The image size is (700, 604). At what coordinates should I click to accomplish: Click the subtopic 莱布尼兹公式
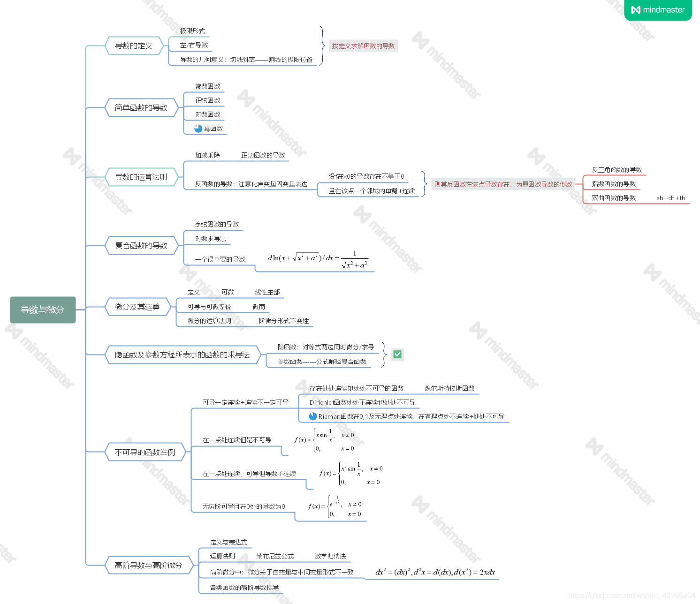pyautogui.click(x=275, y=556)
